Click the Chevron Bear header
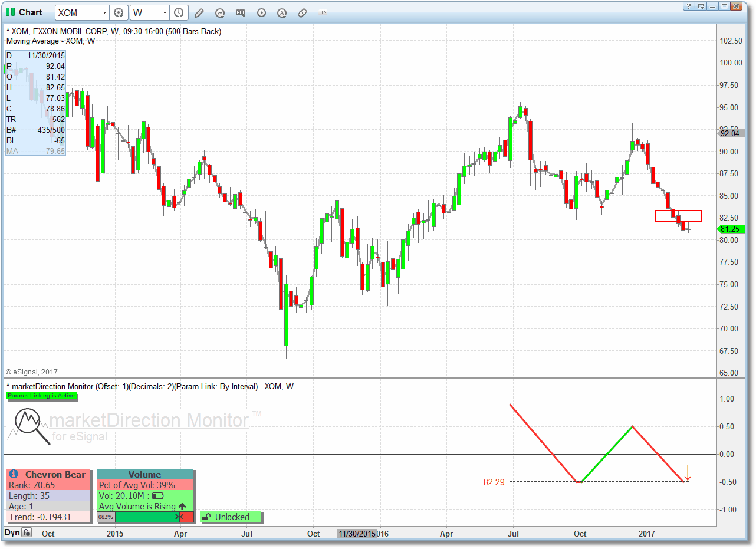 [48, 474]
